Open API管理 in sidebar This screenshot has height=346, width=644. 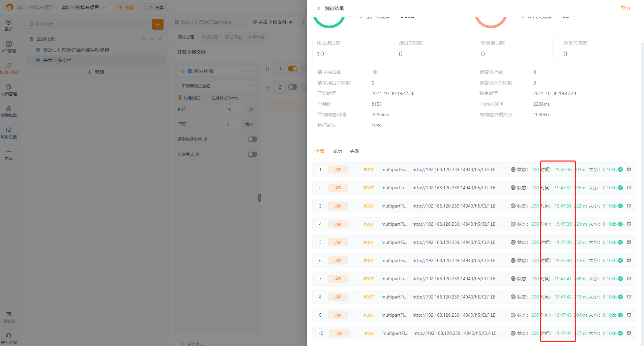coord(9,47)
